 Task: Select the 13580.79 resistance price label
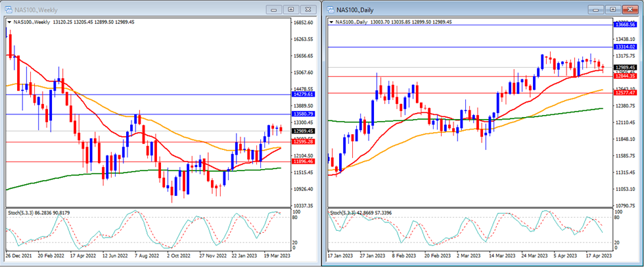click(x=304, y=114)
